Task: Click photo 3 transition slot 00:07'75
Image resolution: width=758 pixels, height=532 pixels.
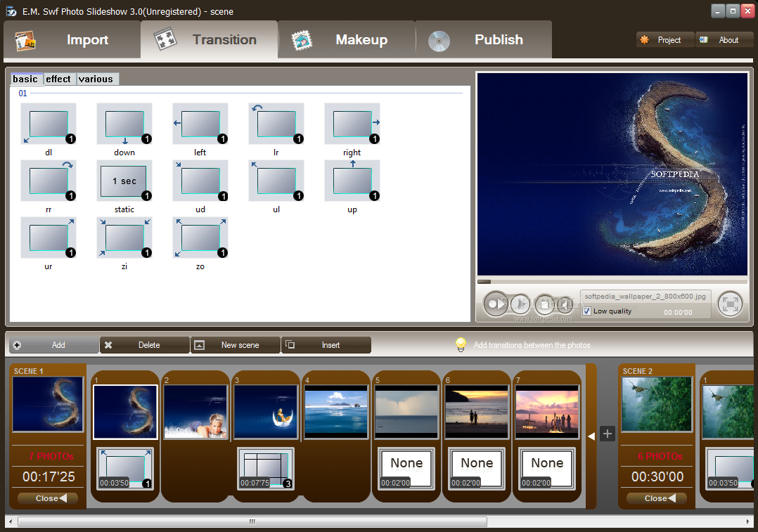Action: click(265, 469)
